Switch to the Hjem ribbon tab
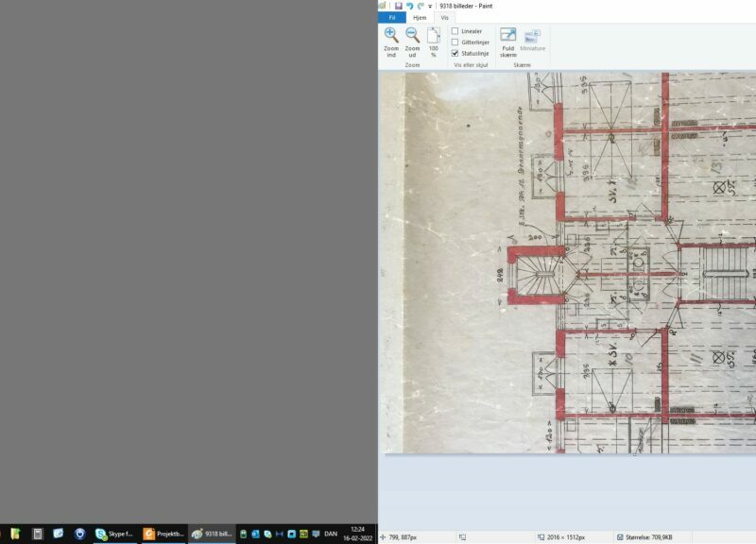 tap(420, 18)
